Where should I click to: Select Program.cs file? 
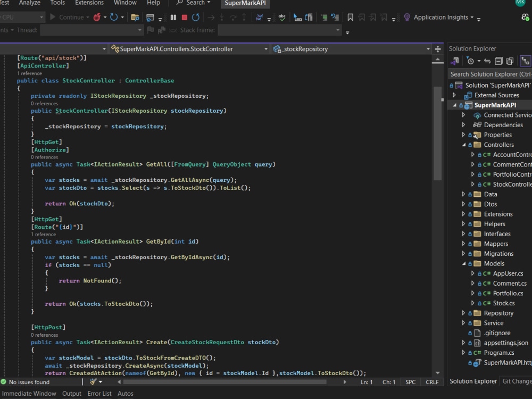coord(499,353)
